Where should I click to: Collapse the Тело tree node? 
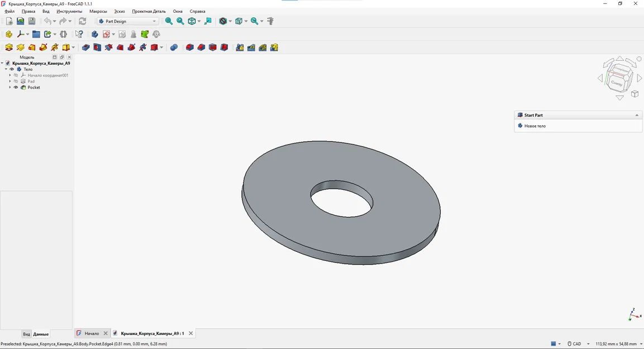pyautogui.click(x=6, y=69)
